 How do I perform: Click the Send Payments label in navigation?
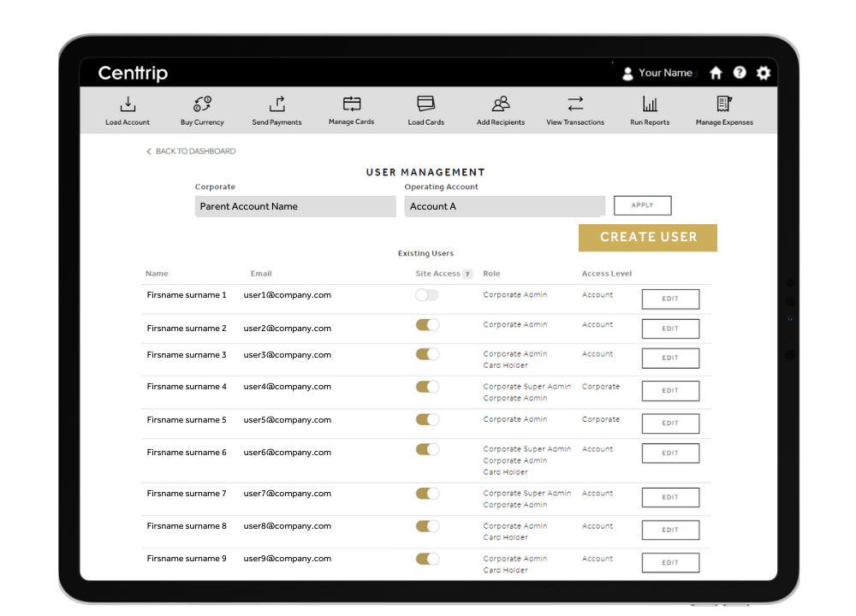(x=276, y=122)
